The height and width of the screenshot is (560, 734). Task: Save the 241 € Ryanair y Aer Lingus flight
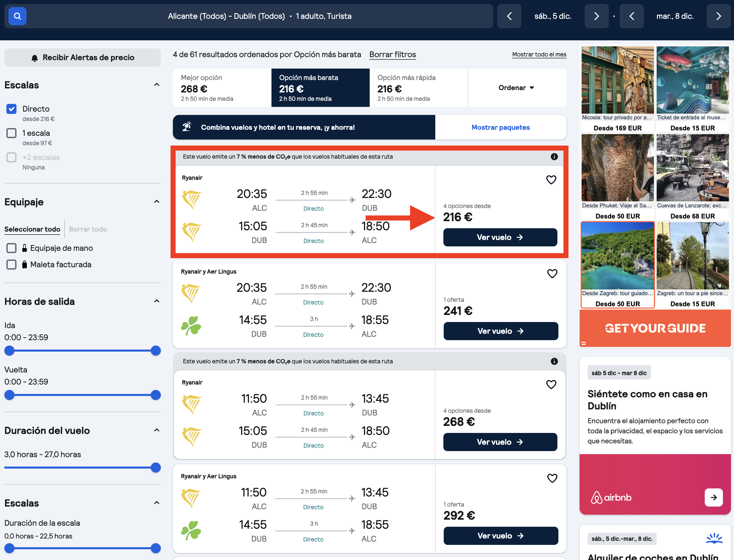[x=552, y=274]
